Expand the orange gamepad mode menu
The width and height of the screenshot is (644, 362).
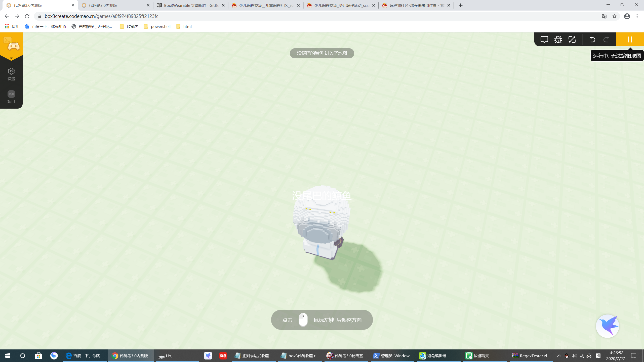(11, 47)
